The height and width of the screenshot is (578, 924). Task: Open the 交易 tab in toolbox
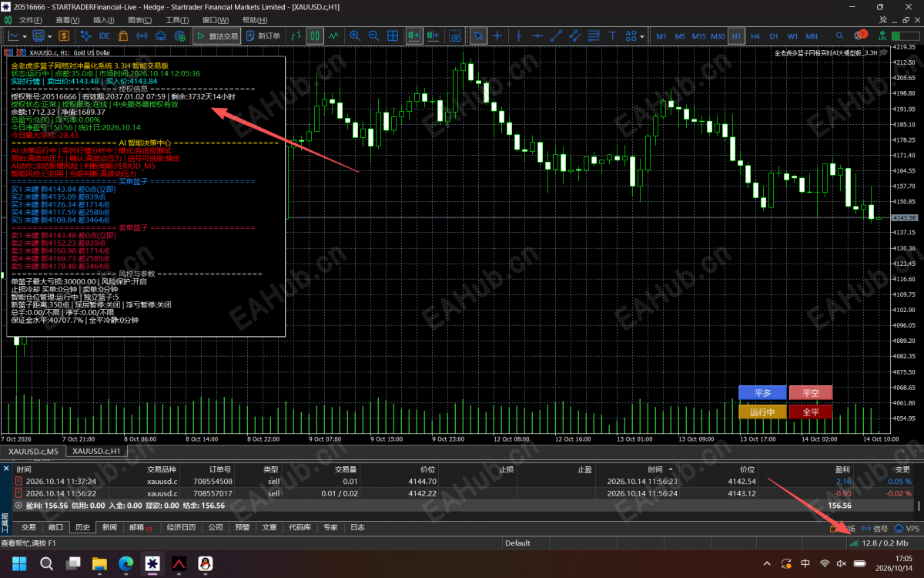pyautogui.click(x=28, y=528)
